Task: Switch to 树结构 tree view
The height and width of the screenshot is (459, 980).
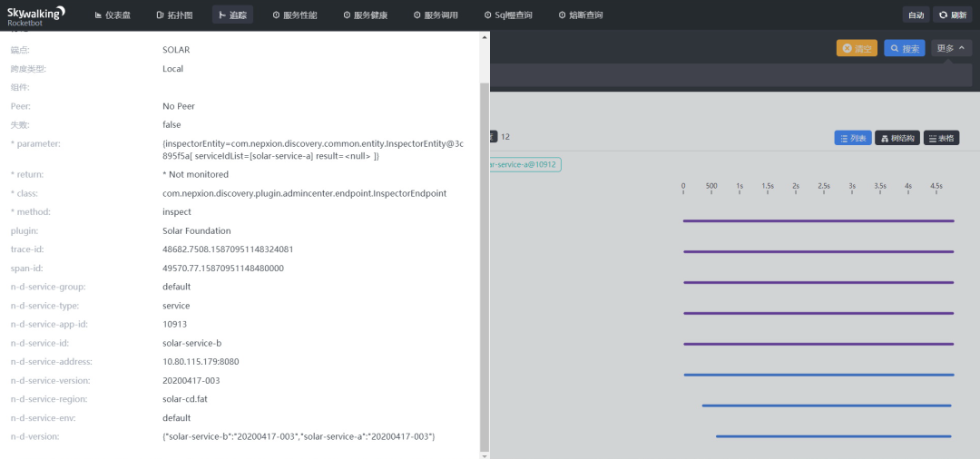Action: point(897,138)
